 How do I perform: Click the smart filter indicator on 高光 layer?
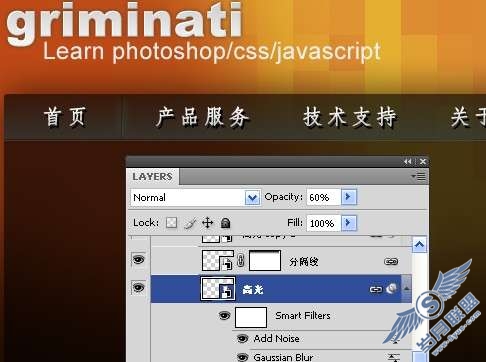point(392,288)
